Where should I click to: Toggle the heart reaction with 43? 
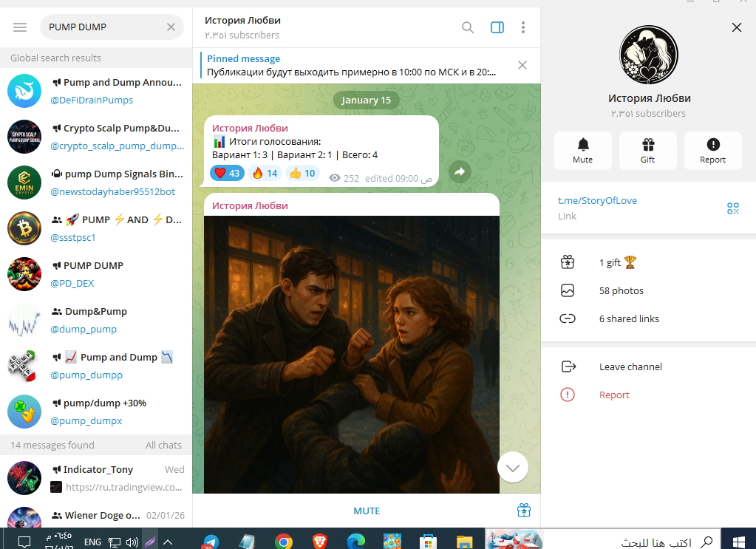227,173
